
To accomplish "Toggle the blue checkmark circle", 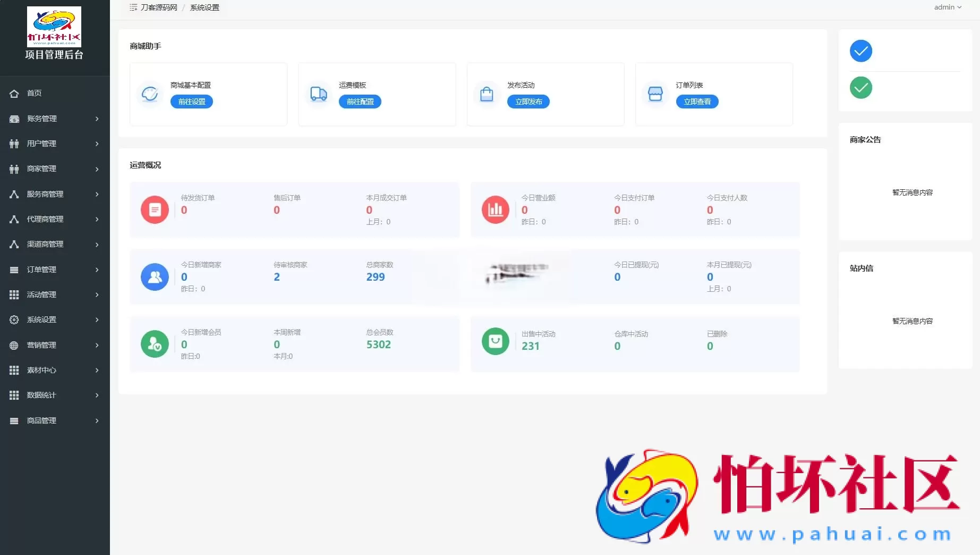I will click(x=860, y=51).
